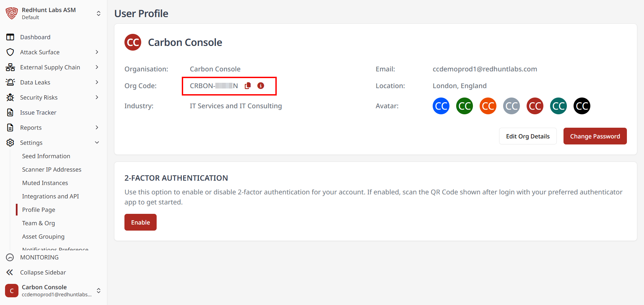Click the MONITORING circle icon
The height and width of the screenshot is (305, 644).
tap(10, 257)
